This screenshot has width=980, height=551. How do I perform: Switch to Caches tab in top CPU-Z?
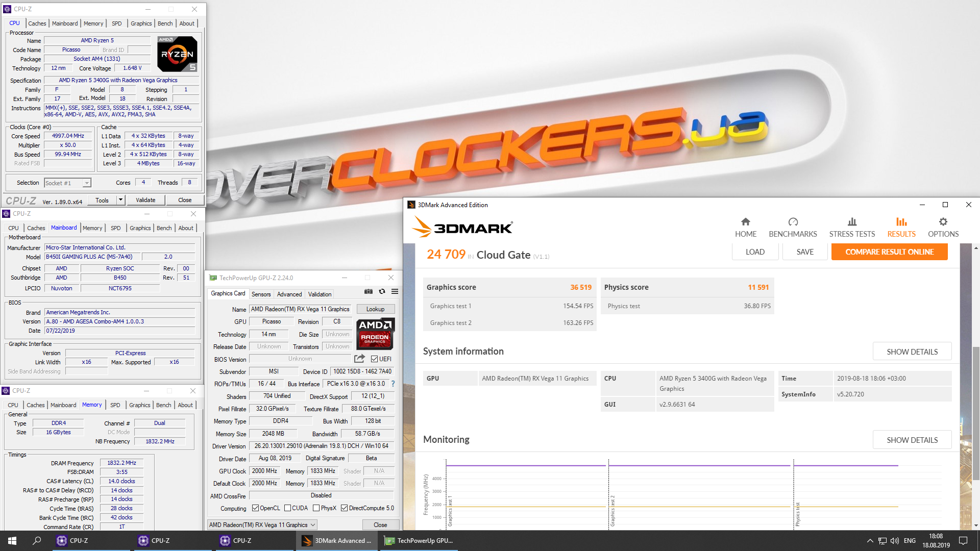37,23
